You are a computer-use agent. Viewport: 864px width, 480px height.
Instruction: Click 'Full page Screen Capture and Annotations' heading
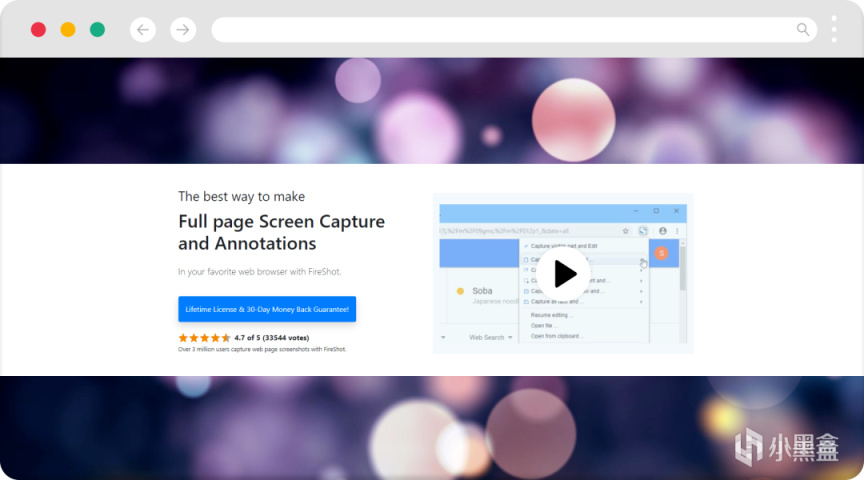[282, 232]
